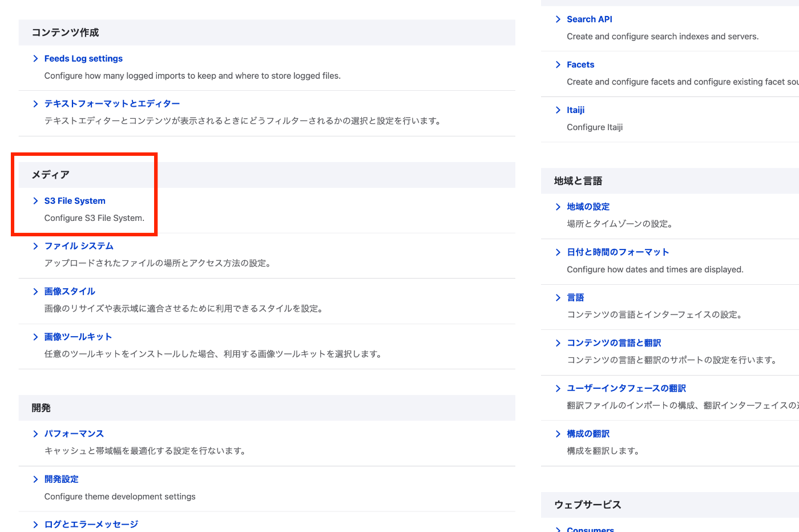This screenshot has height=532, width=799.
Task: Click chevron beside 地域の設定
Action: point(558,207)
